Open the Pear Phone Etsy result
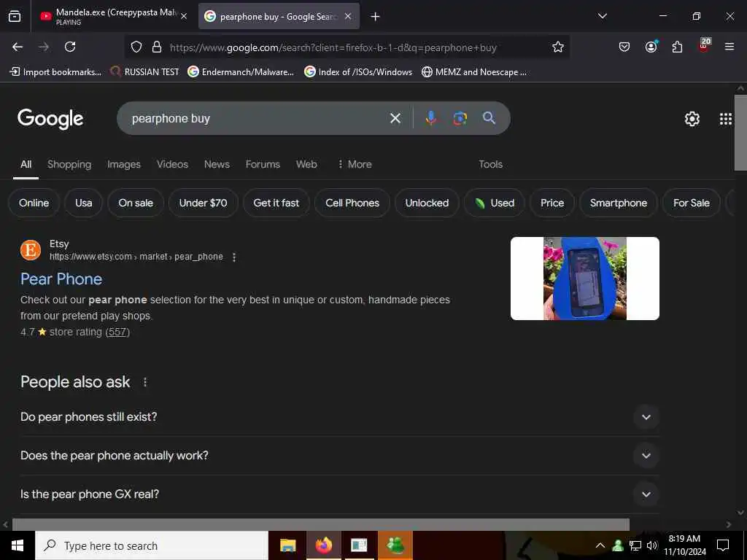747x560 pixels. point(61,279)
